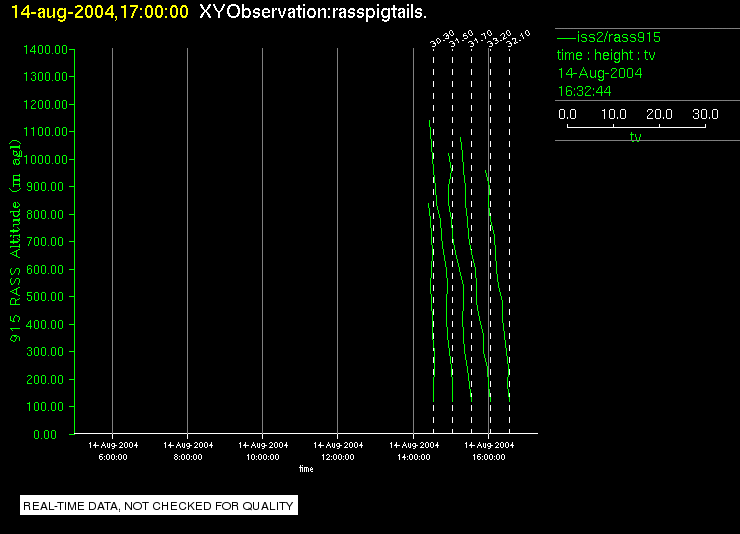740x534 pixels.
Task: Select the y-axis label '900.00'
Action: coord(45,187)
